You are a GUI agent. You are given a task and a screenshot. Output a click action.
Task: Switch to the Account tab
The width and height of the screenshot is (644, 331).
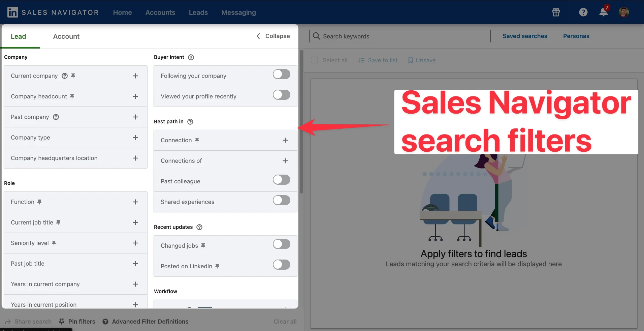pos(66,36)
